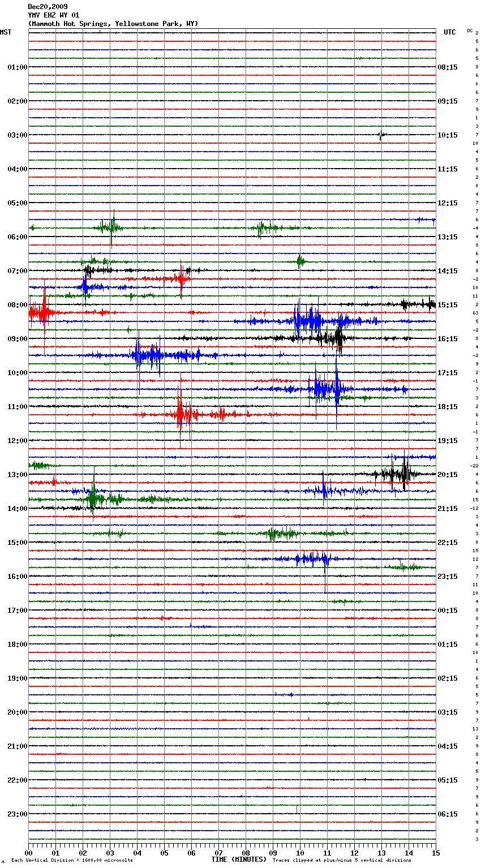Click the "DC" column header
Viewport: 481px width, 868px height.
click(x=470, y=31)
